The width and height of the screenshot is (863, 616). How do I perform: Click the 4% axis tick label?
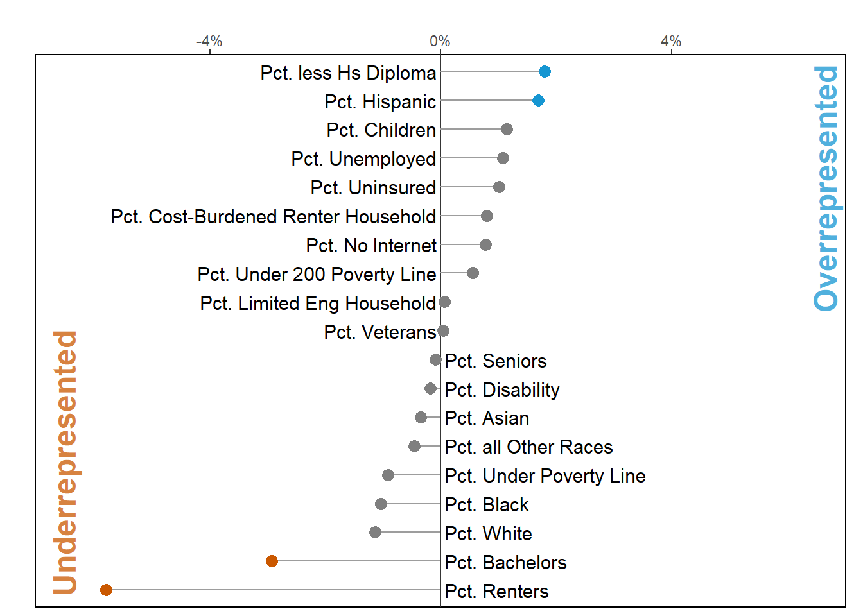click(x=671, y=42)
